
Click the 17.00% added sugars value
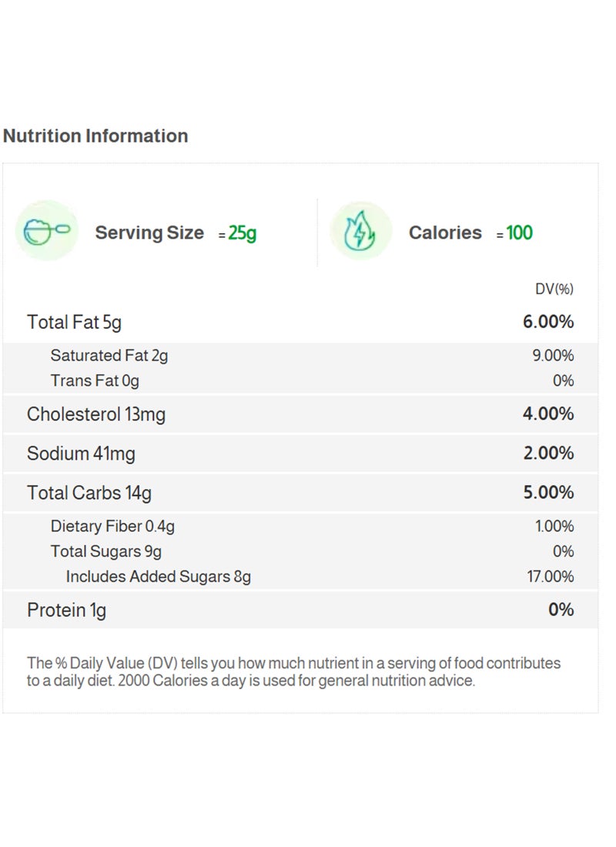pyautogui.click(x=550, y=576)
